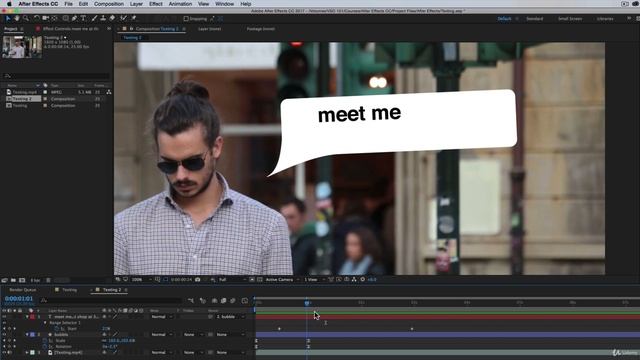This screenshot has height=360, width=640.
Task: Take a snapshot with the camera icon
Action: pyautogui.click(x=198, y=280)
